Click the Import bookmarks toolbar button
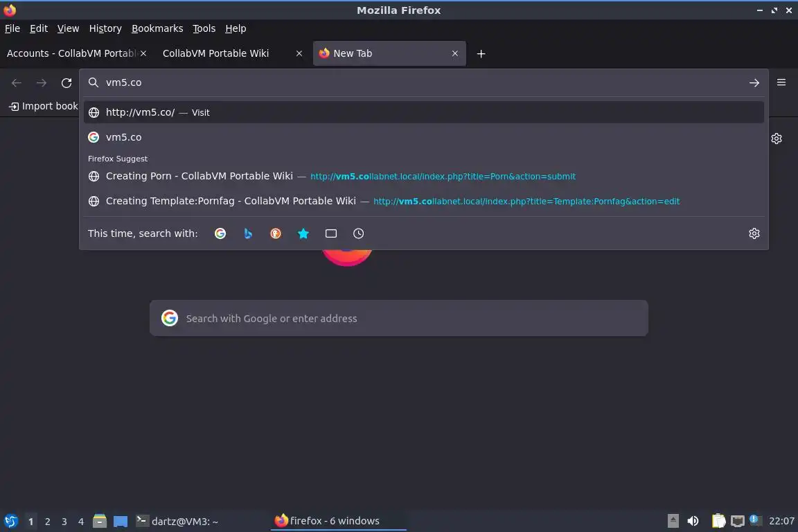 pyautogui.click(x=44, y=106)
